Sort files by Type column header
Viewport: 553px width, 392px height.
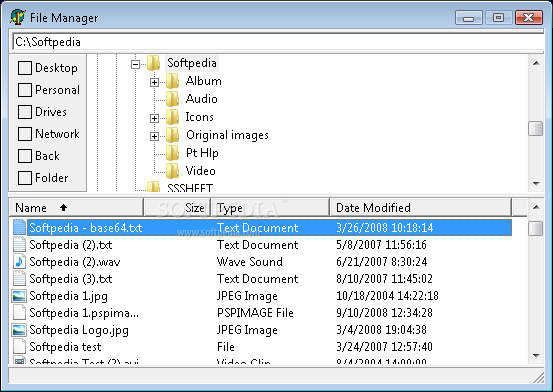(x=270, y=207)
